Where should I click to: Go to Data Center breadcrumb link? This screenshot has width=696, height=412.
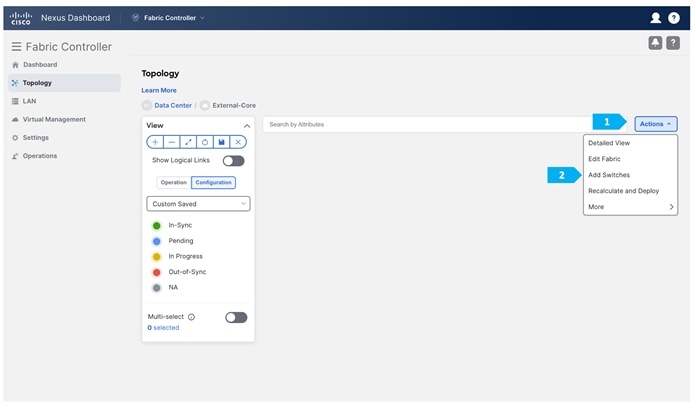pyautogui.click(x=173, y=106)
